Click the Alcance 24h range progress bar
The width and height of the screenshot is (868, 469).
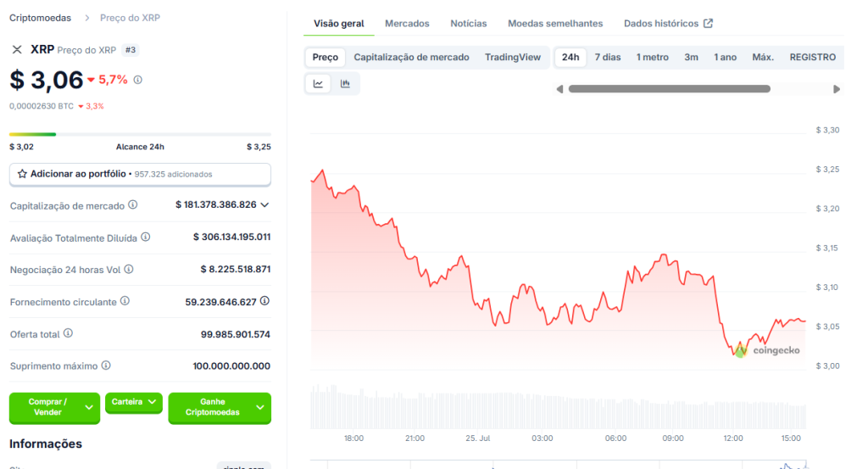click(140, 134)
